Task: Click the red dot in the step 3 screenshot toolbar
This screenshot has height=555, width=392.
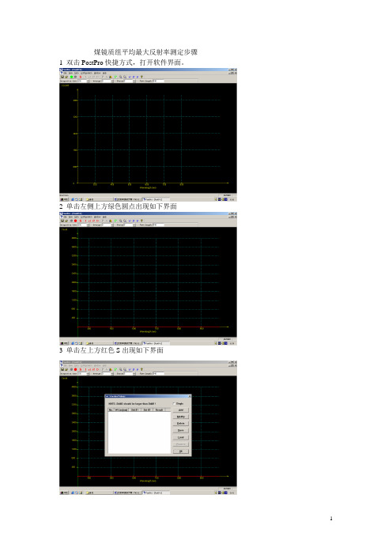Action: (75, 369)
